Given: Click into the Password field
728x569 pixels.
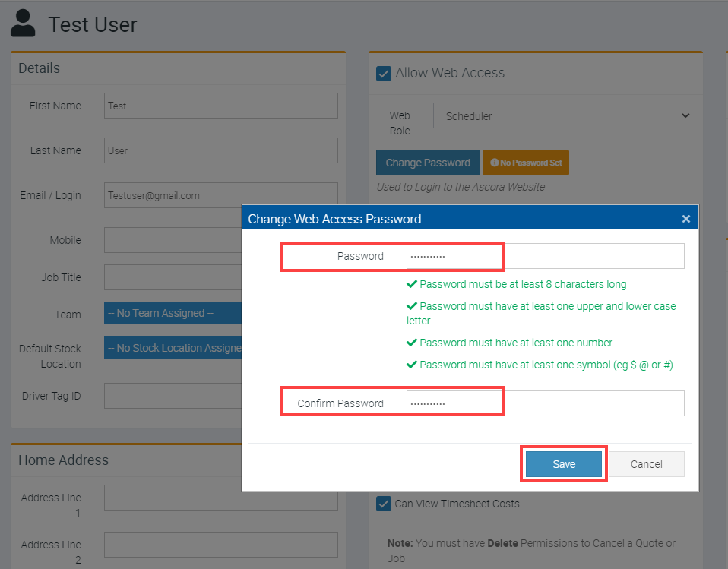Looking at the screenshot, I should pos(545,256).
